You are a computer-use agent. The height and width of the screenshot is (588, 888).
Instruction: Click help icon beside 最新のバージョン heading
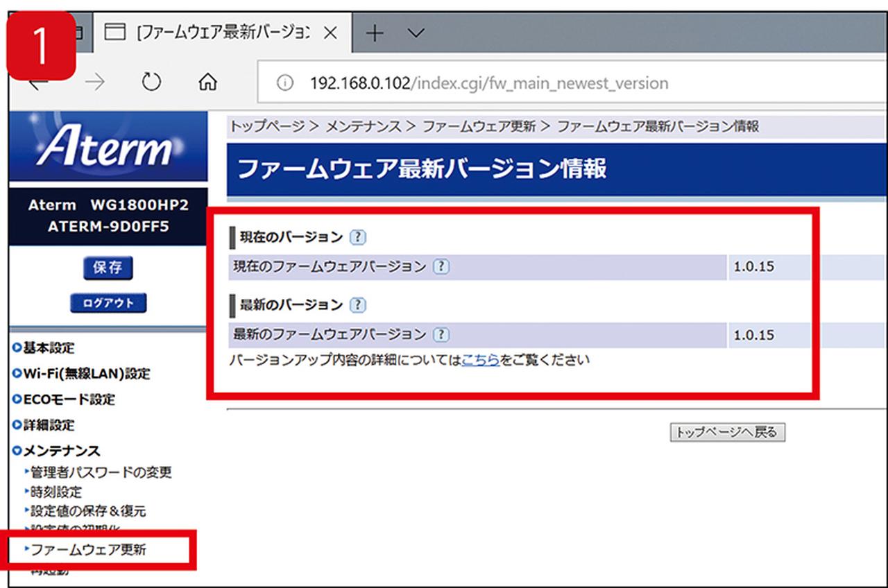click(x=357, y=305)
